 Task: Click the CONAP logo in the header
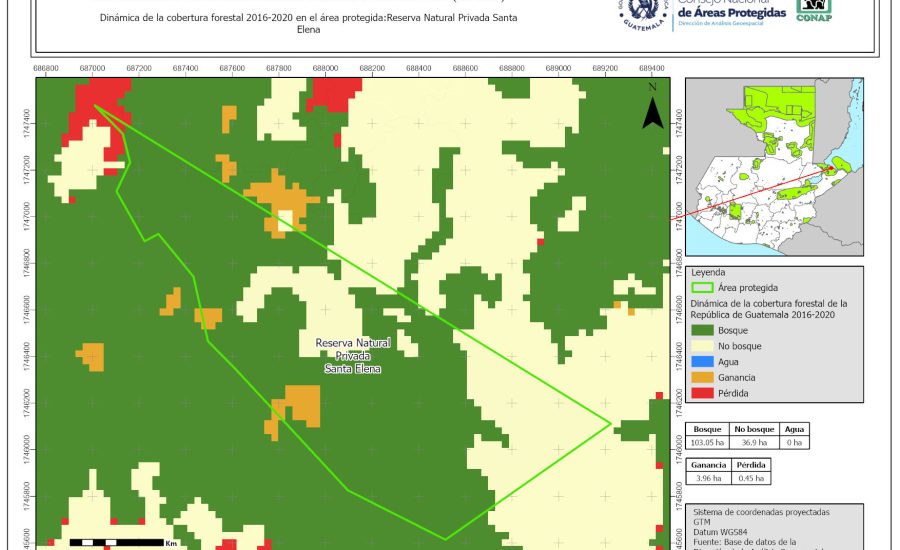coord(814,10)
